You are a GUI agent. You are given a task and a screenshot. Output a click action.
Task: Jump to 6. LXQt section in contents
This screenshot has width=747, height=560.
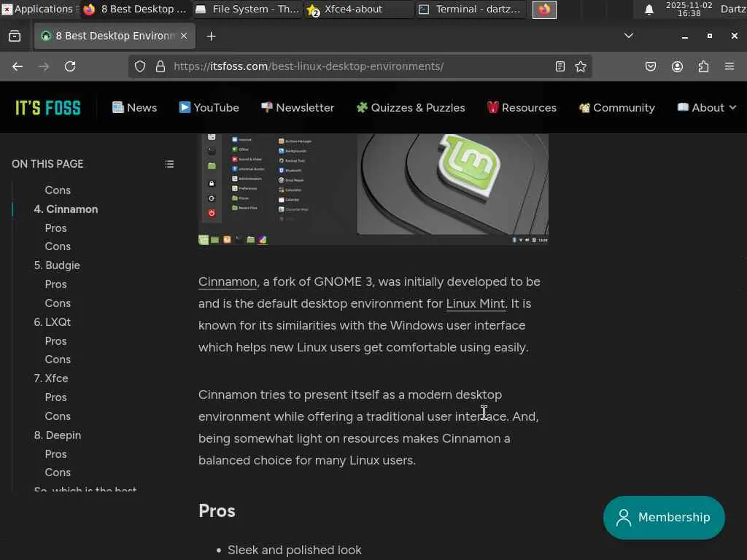[x=52, y=322]
